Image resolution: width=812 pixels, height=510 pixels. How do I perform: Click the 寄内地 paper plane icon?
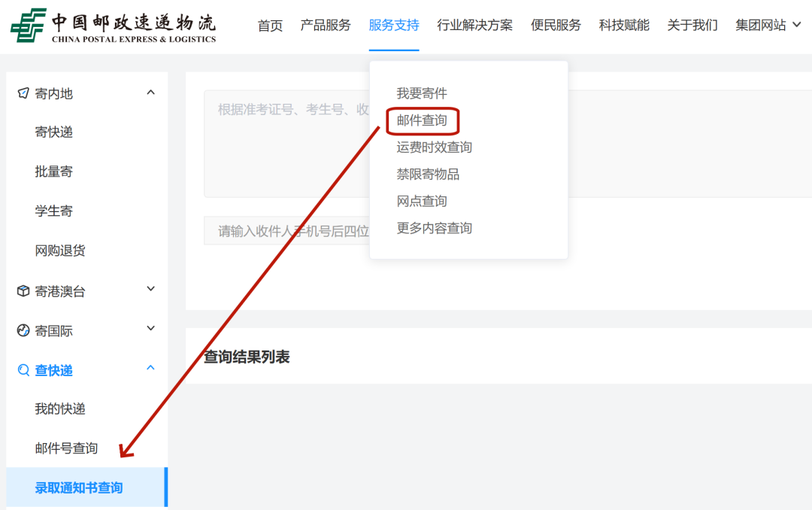pyautogui.click(x=23, y=93)
